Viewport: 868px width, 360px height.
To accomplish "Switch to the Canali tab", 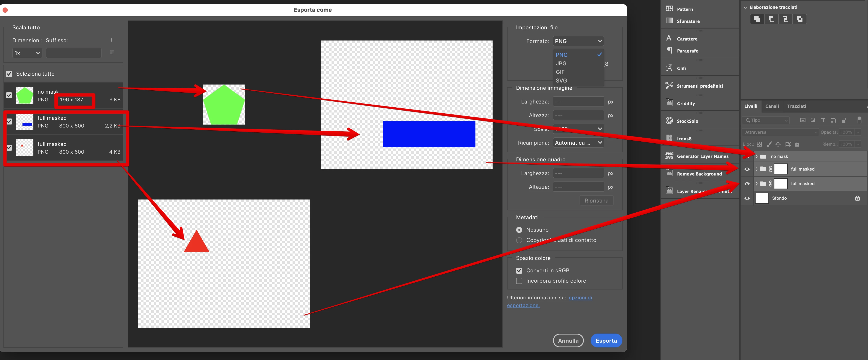I will tap(772, 106).
